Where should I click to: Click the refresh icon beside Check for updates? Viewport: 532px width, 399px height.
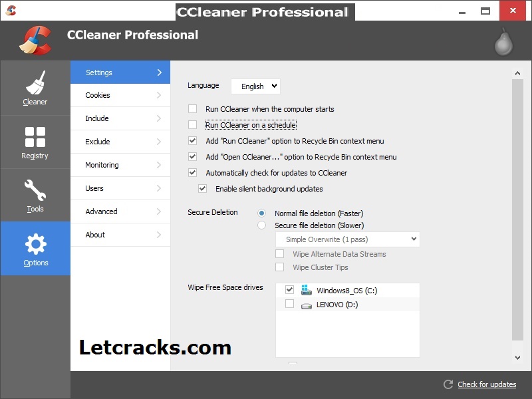click(448, 384)
